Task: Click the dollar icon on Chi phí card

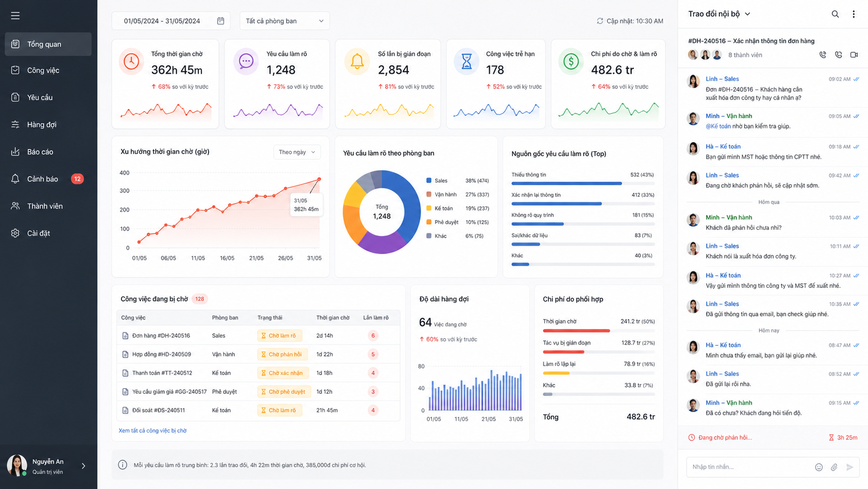Action: click(x=571, y=61)
